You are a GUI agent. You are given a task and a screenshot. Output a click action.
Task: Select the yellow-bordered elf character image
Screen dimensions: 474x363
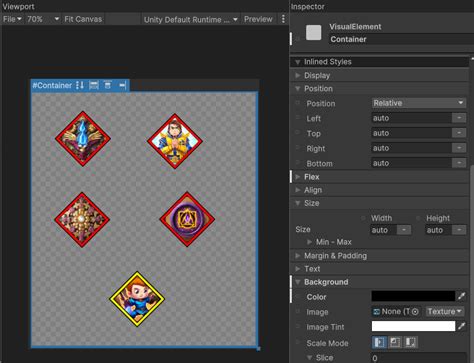click(x=137, y=299)
